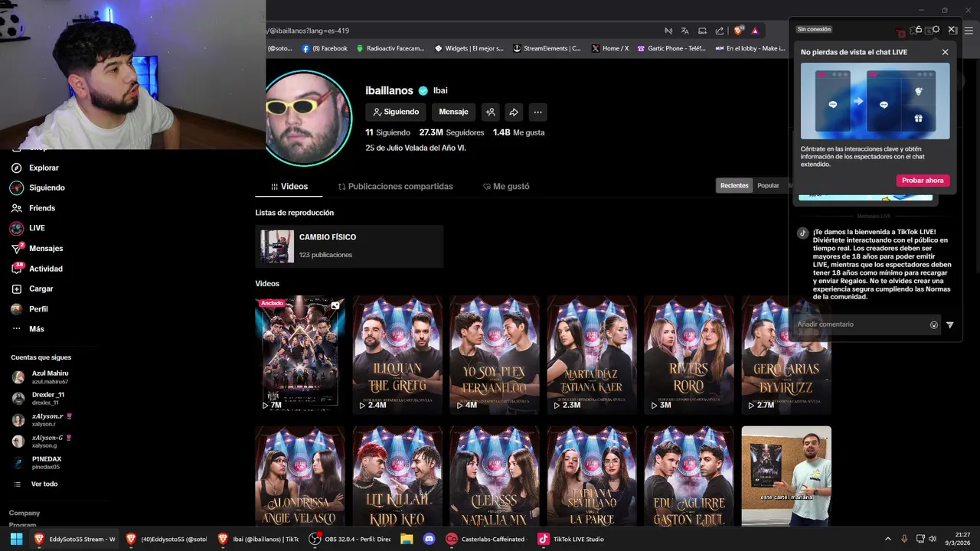Open TikTok LIVE Studio from the taskbar
Viewport: 980px width, 551px height.
point(571,539)
